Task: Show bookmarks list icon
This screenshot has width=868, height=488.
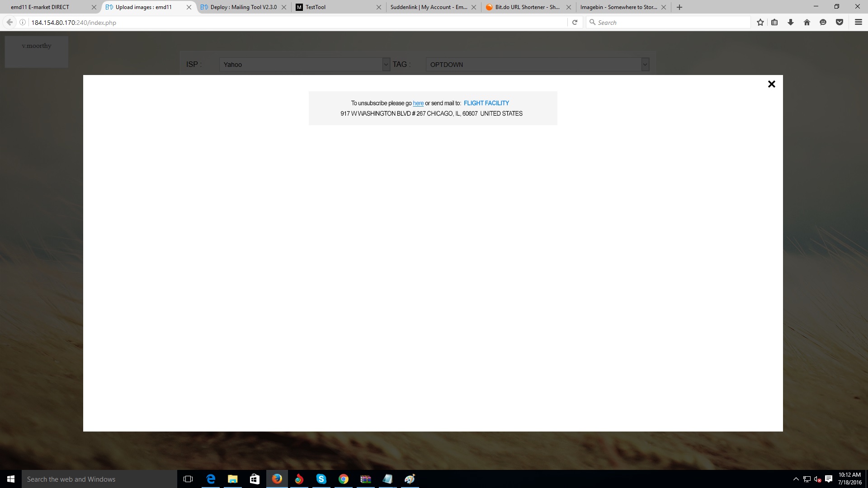Action: point(774,22)
